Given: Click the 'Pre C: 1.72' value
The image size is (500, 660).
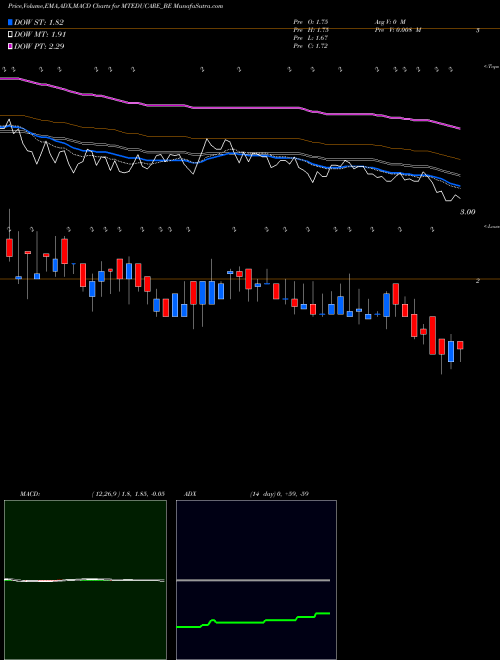Looking at the screenshot, I should (311, 45).
